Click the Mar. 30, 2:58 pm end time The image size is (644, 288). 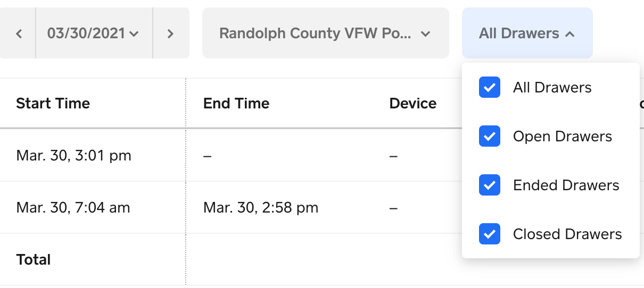click(x=260, y=207)
